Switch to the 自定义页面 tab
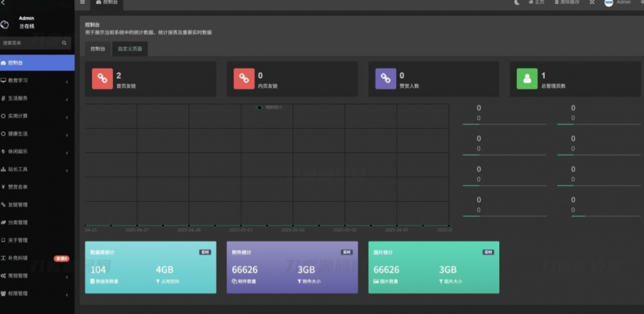644x314 pixels. (x=130, y=49)
